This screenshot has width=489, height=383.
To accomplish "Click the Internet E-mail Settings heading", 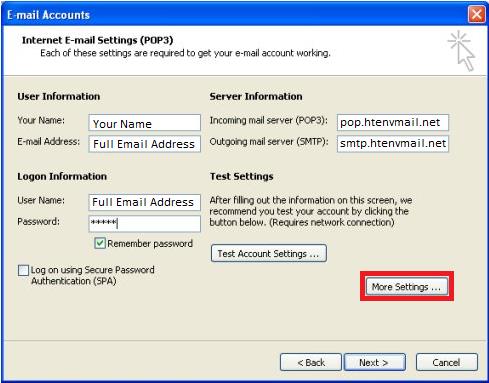I will [x=98, y=40].
